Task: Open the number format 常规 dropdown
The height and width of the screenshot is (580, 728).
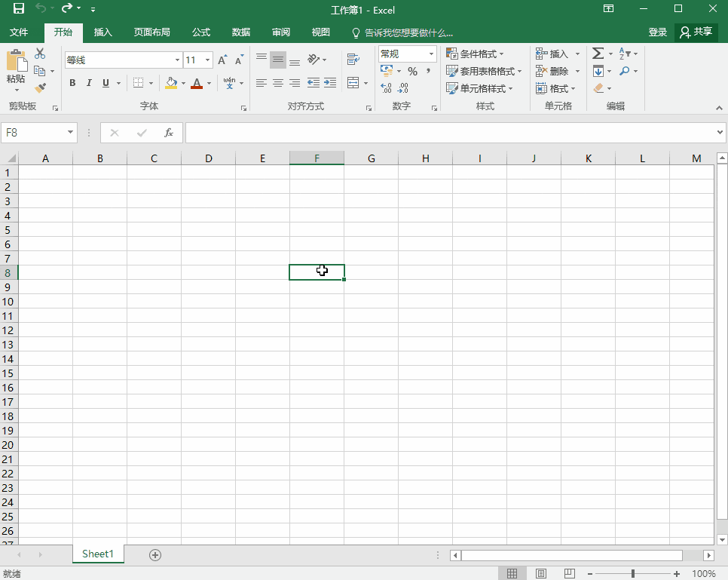Action: pyautogui.click(x=431, y=54)
